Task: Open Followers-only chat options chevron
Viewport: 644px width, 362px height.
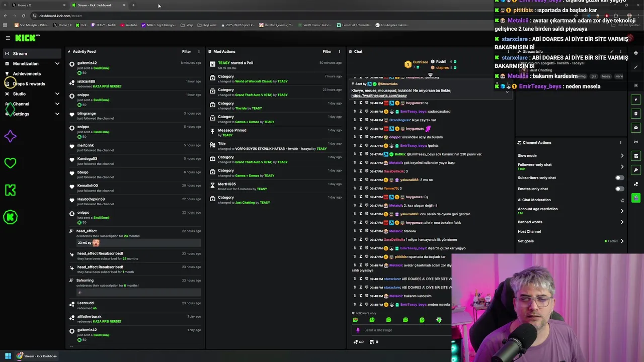Action: click(x=622, y=166)
